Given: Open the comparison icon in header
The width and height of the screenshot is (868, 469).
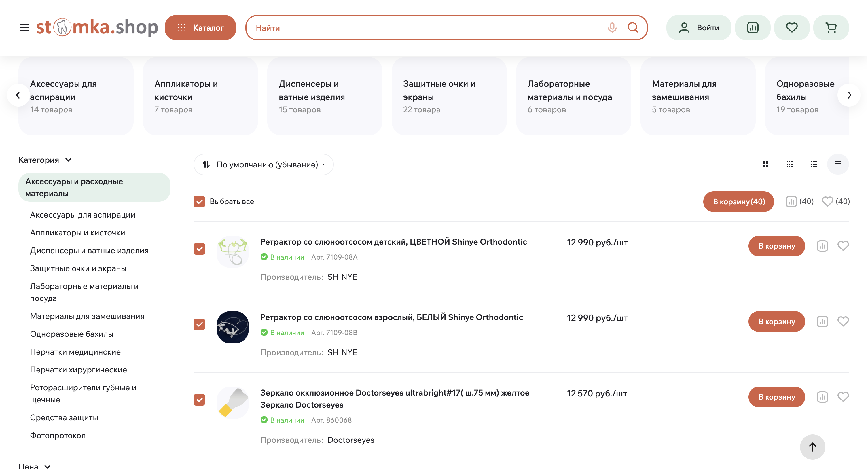Looking at the screenshot, I should pos(753,28).
